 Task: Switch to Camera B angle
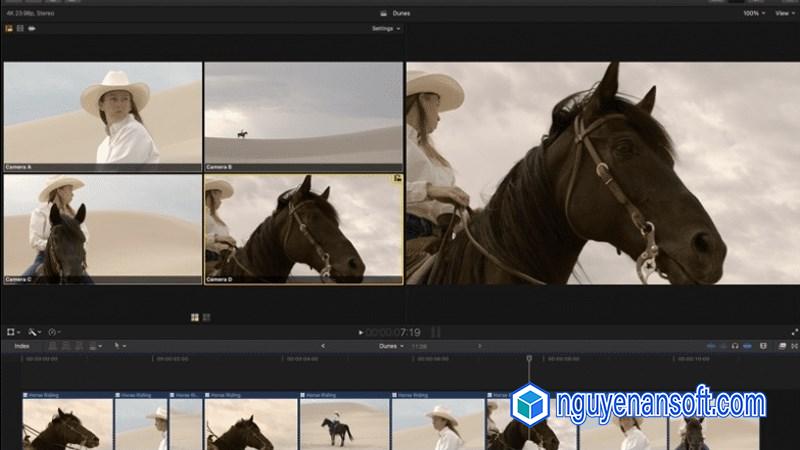[x=303, y=112]
